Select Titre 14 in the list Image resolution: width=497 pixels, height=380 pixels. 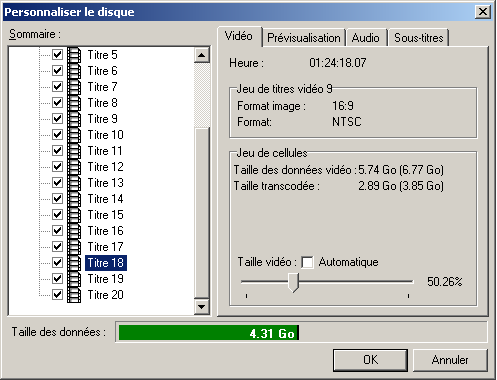point(106,199)
